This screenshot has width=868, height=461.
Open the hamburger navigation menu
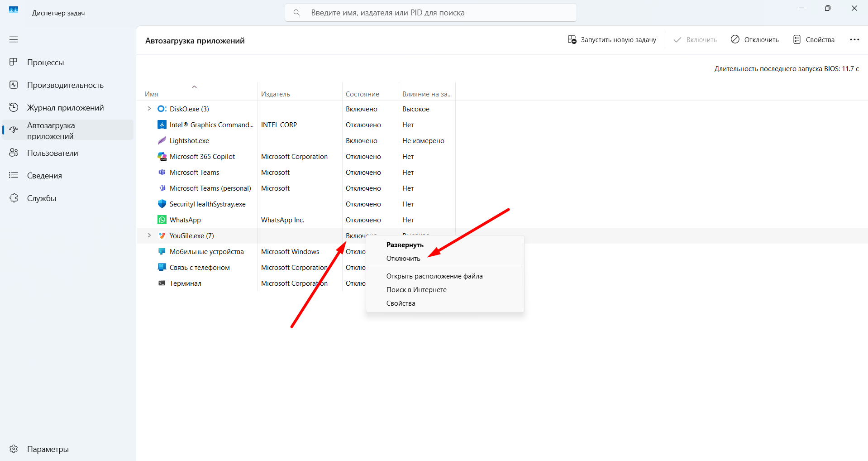click(x=14, y=39)
